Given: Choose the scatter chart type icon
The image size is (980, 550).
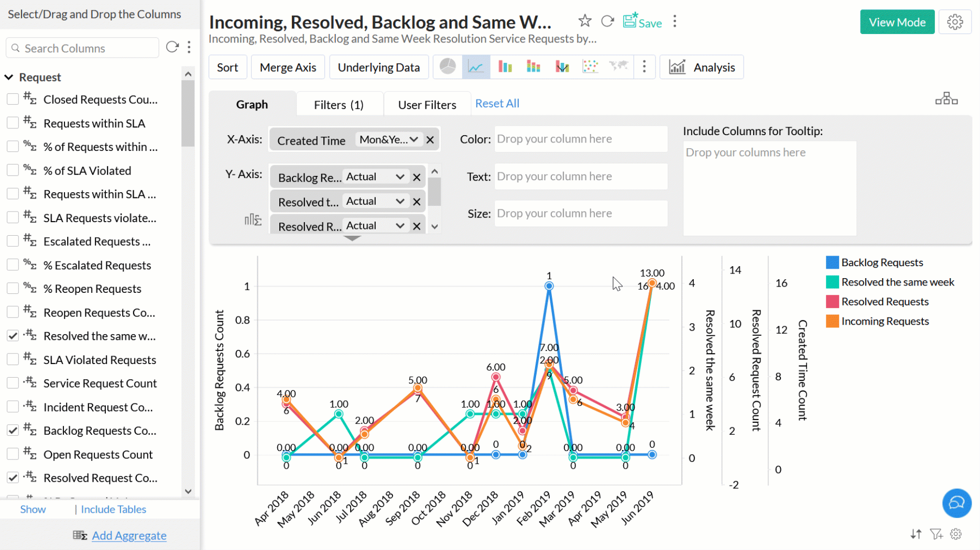Looking at the screenshot, I should click(x=590, y=67).
